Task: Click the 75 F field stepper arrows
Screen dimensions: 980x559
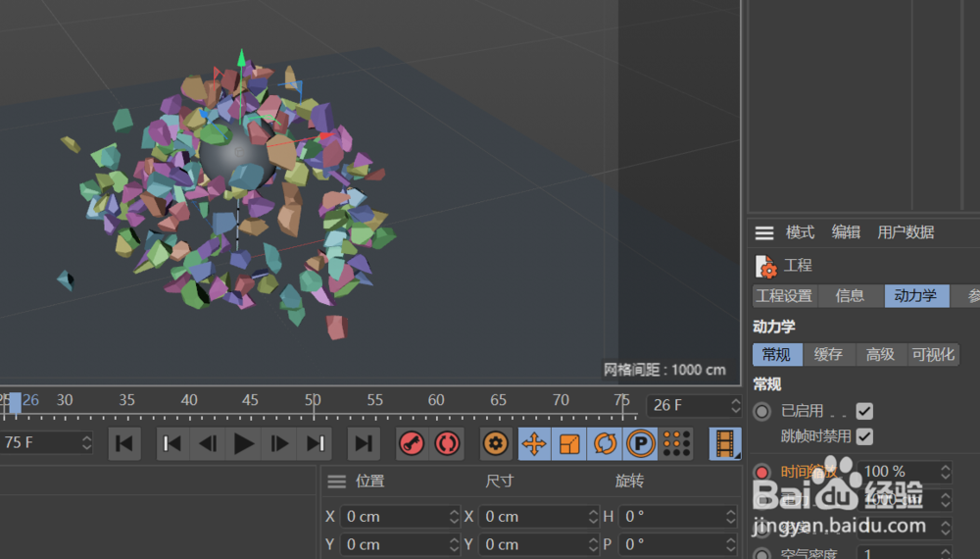Action: [x=87, y=442]
